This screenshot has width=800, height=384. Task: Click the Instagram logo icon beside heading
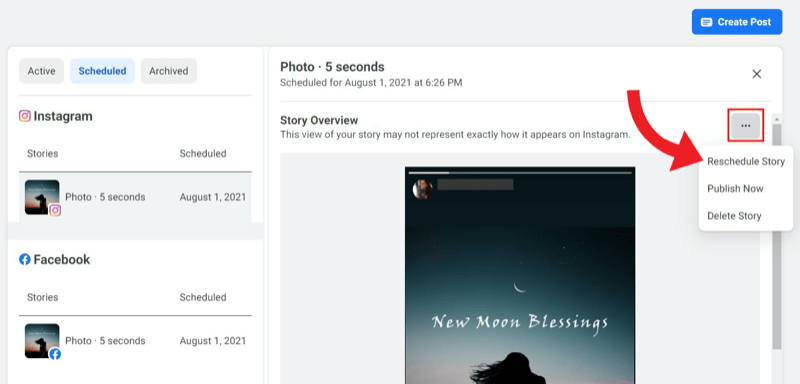(x=24, y=116)
